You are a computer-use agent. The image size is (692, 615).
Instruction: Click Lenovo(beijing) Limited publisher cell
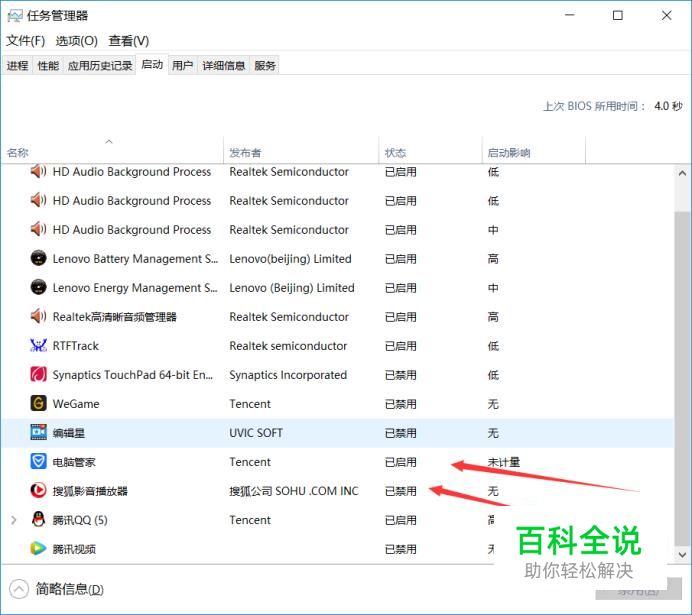290,259
